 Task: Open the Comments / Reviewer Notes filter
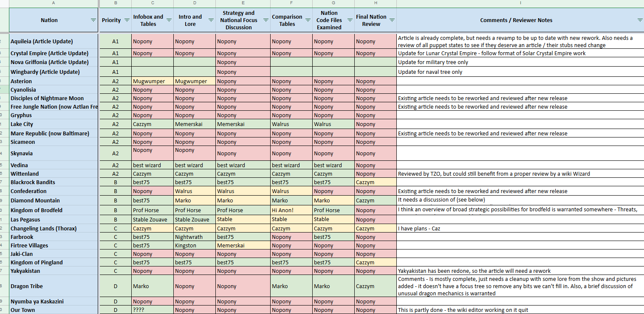click(x=640, y=20)
